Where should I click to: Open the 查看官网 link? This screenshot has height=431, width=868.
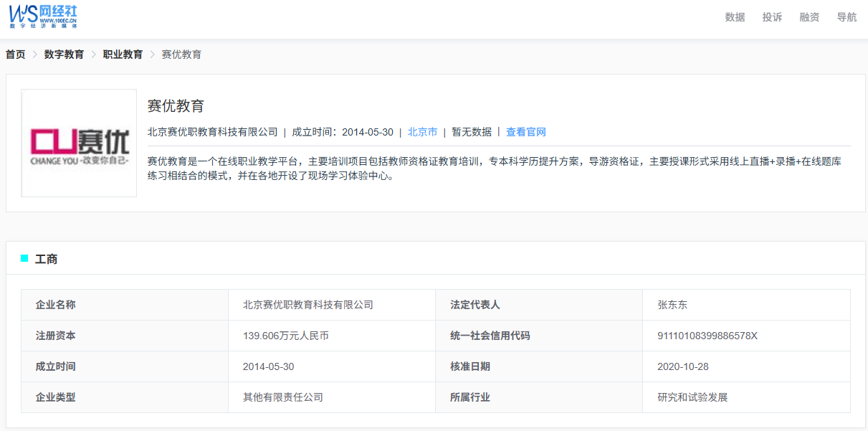click(526, 132)
